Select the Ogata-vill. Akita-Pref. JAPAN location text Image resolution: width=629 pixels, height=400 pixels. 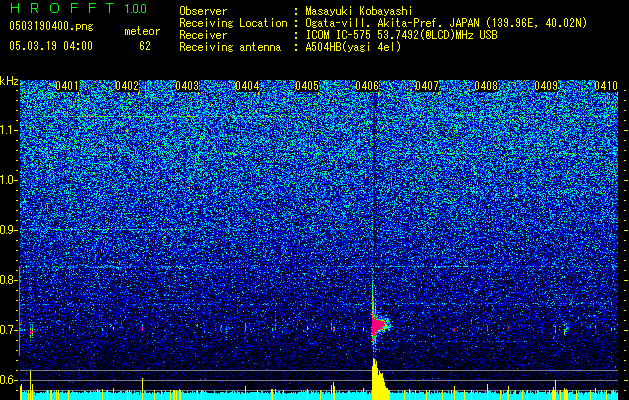click(x=446, y=23)
